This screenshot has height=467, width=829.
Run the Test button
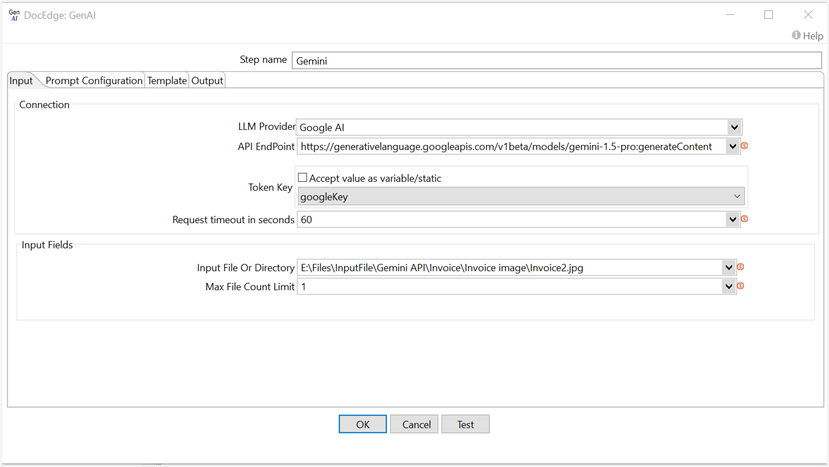point(465,424)
